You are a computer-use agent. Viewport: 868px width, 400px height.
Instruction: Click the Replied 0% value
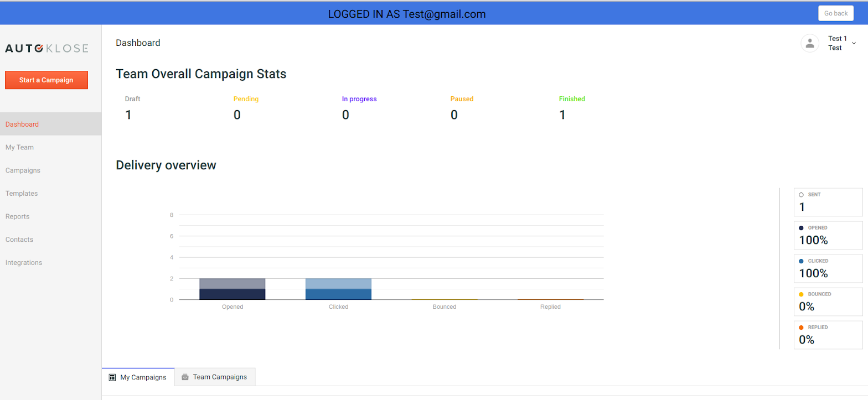click(x=807, y=340)
